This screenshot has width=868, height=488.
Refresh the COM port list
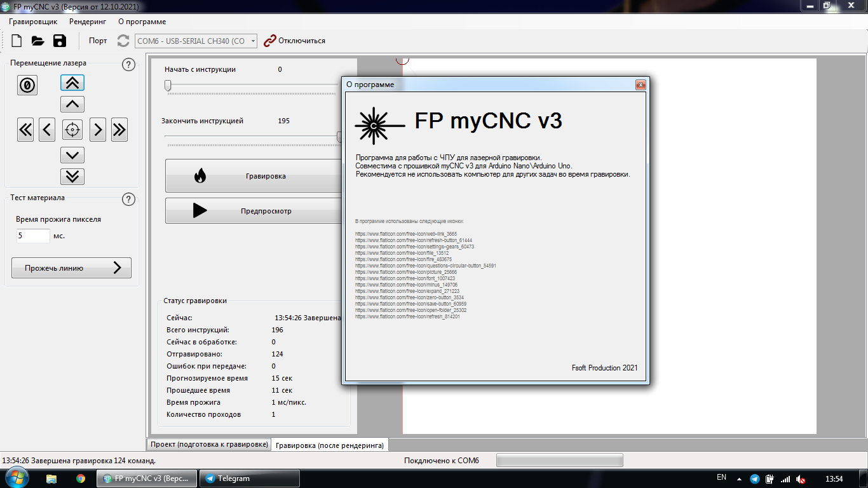point(123,41)
